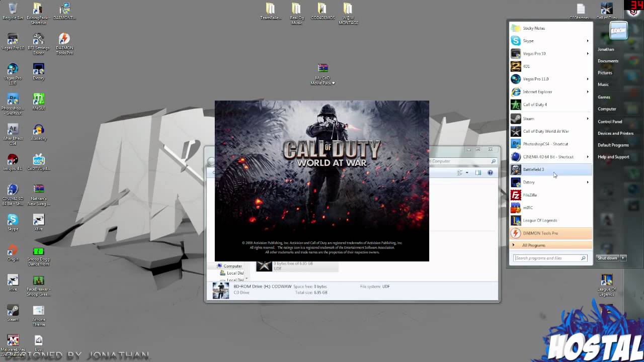
Task: Expand Dxtory jump list arrow
Action: pyautogui.click(x=587, y=182)
